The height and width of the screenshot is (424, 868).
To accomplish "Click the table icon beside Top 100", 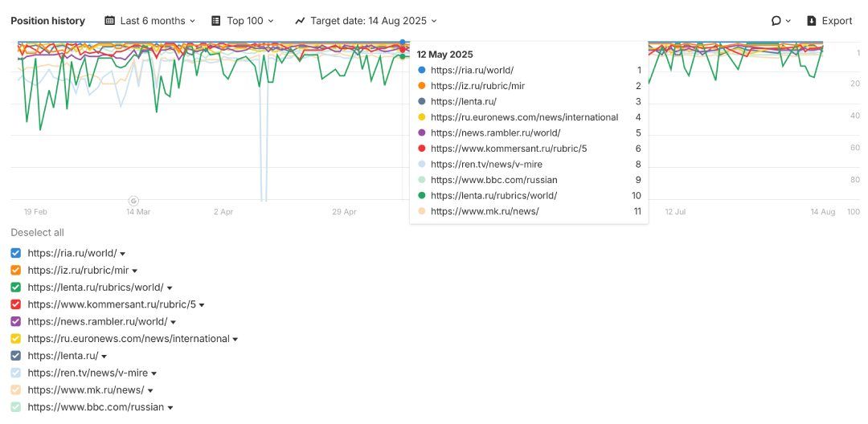I will [x=216, y=21].
